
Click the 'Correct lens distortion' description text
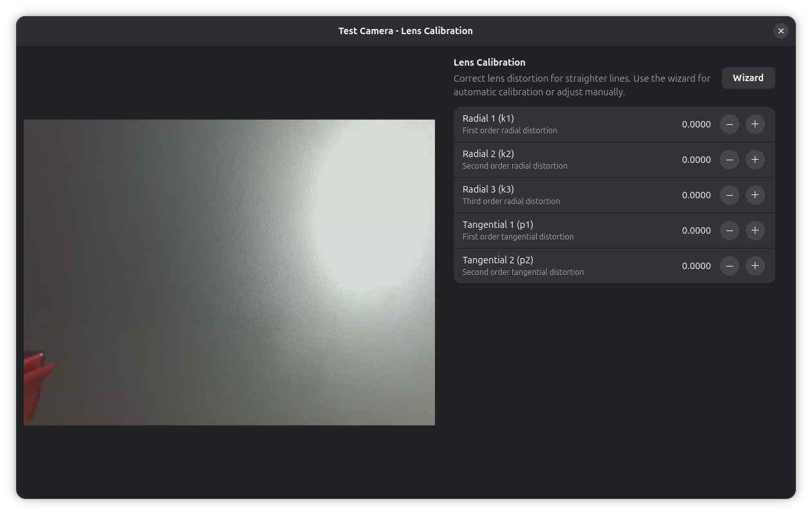point(582,85)
